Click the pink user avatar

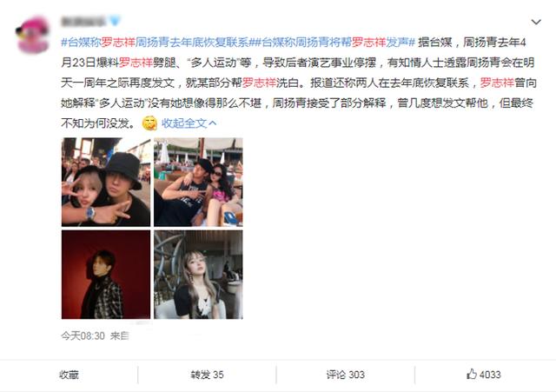(x=33, y=35)
